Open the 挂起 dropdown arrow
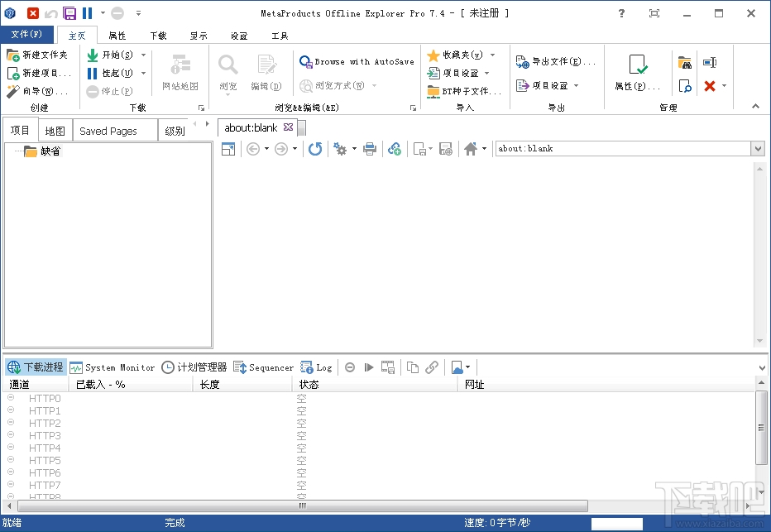This screenshot has width=771, height=532. click(143, 73)
